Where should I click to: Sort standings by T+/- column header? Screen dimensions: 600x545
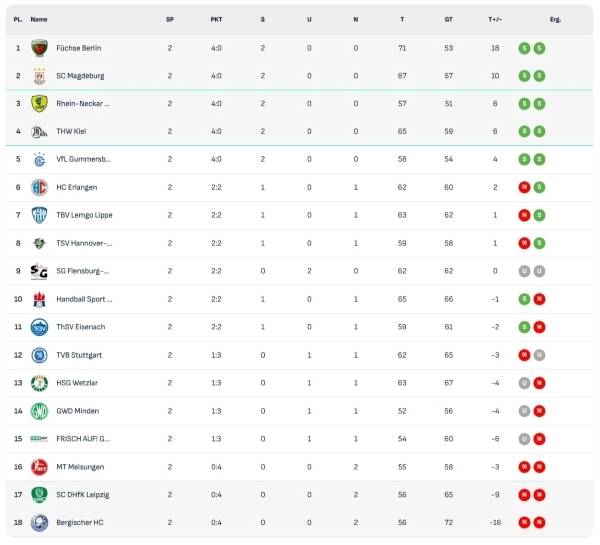[495, 19]
